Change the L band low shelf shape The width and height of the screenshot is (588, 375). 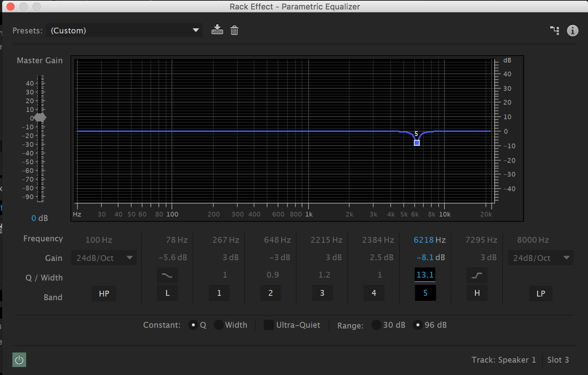pyautogui.click(x=167, y=275)
